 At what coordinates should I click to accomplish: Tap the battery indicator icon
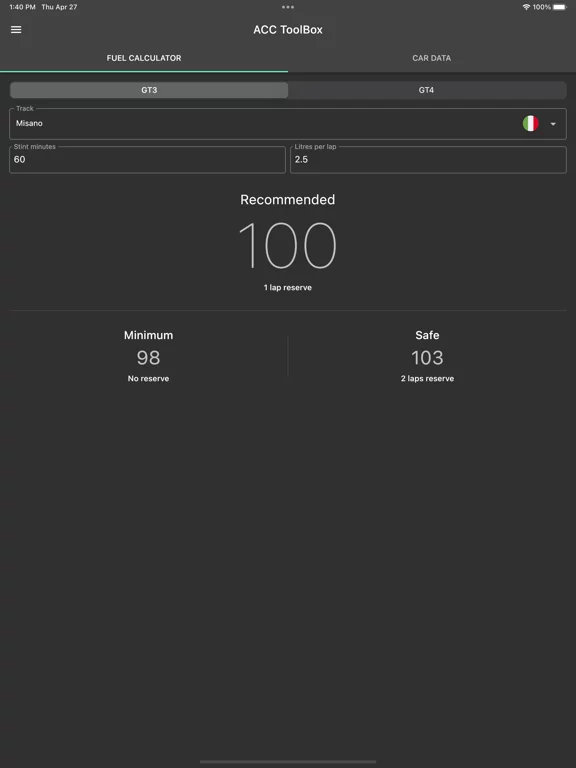(x=560, y=7)
